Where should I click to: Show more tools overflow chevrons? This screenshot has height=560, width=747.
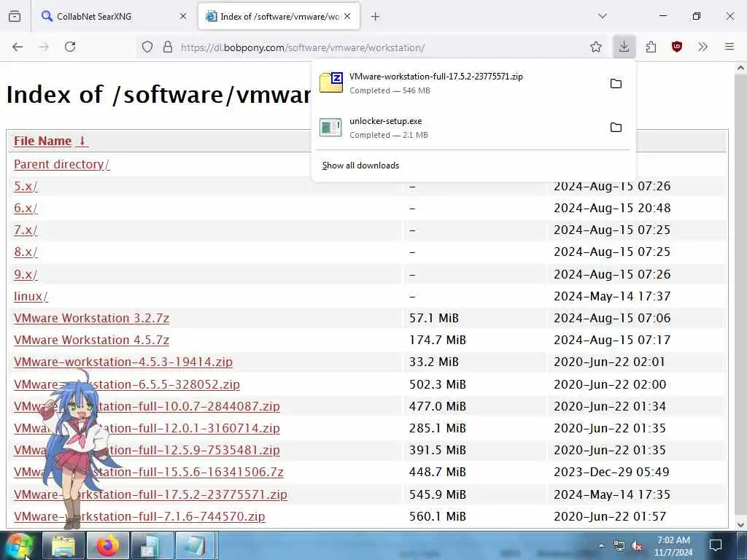(703, 47)
